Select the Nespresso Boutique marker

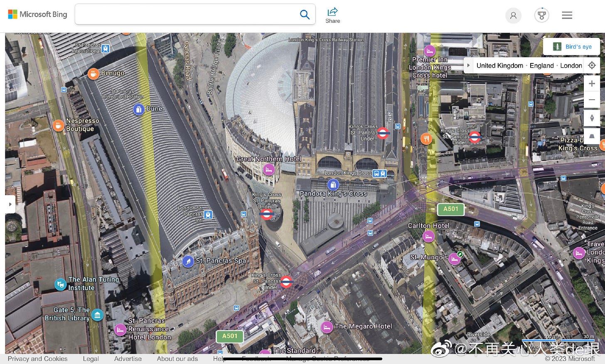[58, 125]
